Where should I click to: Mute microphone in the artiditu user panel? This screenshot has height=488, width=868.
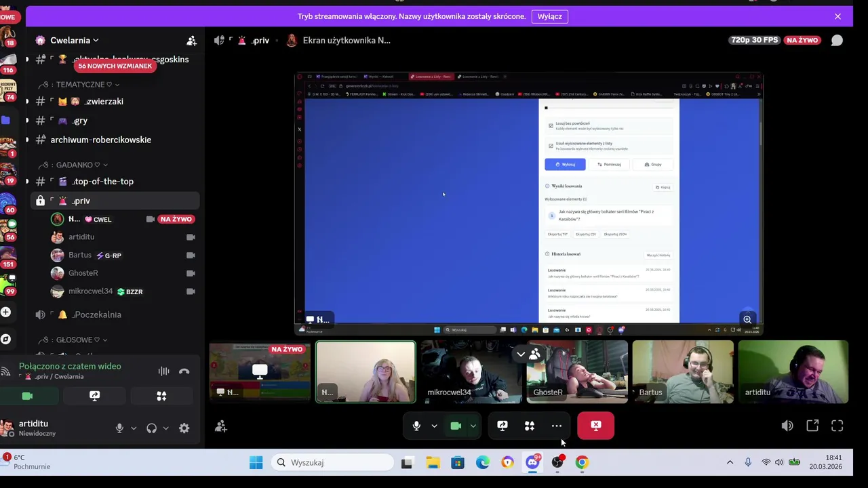(119, 428)
